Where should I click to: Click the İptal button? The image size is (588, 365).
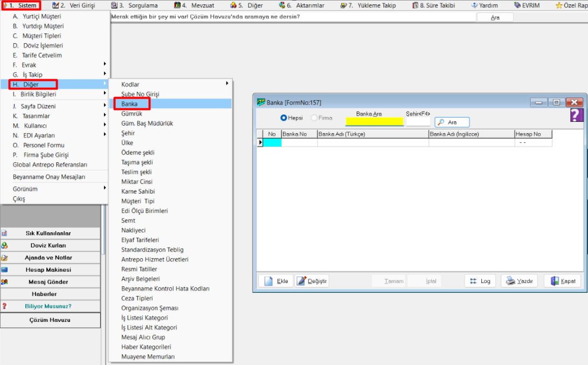tap(424, 281)
